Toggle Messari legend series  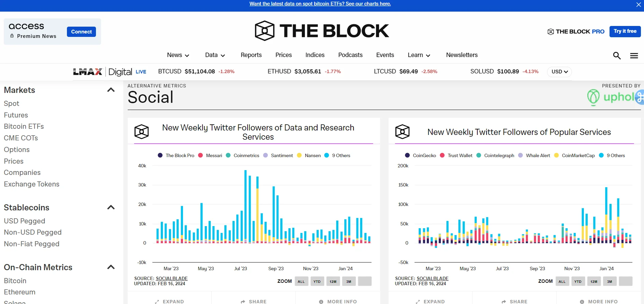pos(210,155)
